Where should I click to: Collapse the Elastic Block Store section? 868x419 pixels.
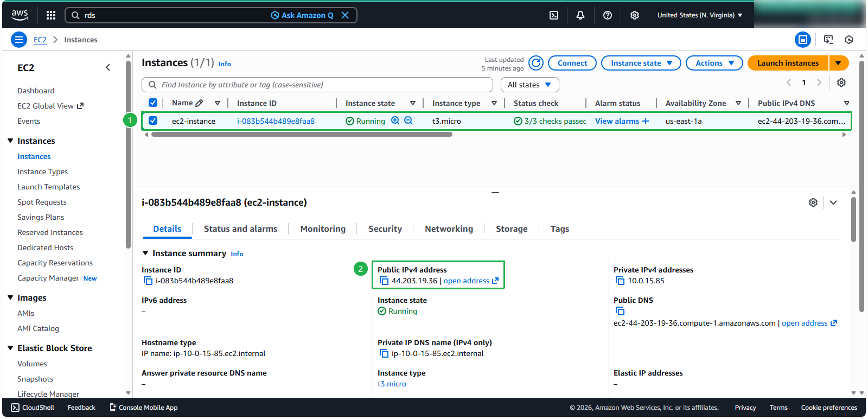coord(10,348)
